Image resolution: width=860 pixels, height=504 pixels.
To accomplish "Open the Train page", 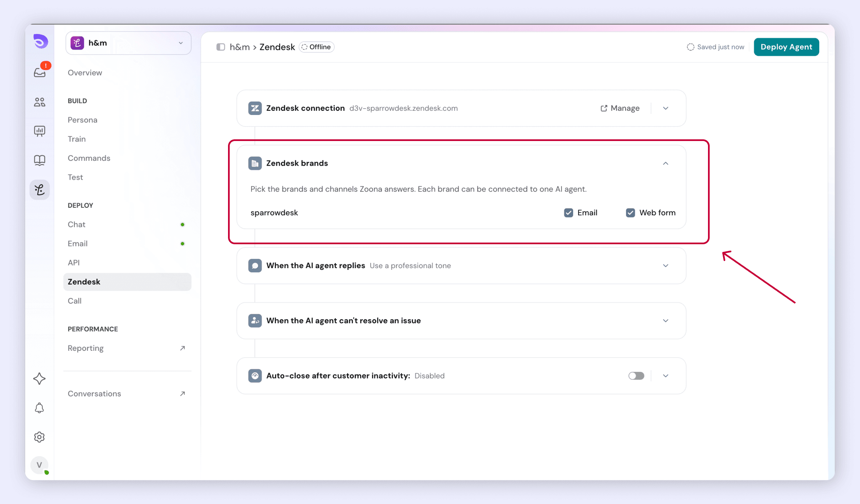I will (x=76, y=139).
